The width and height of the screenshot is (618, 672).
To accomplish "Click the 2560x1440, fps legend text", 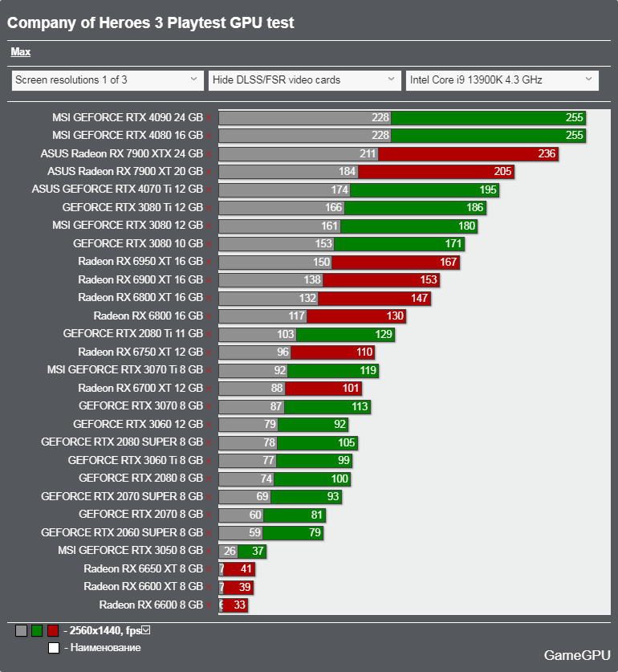I will tap(105, 630).
